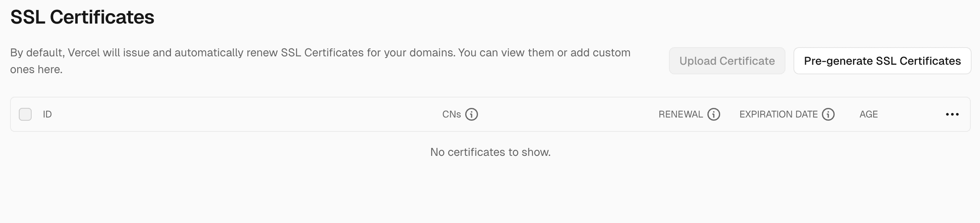Click the RENEWAL column header label
Image resolution: width=980 pixels, height=223 pixels.
[x=680, y=114]
